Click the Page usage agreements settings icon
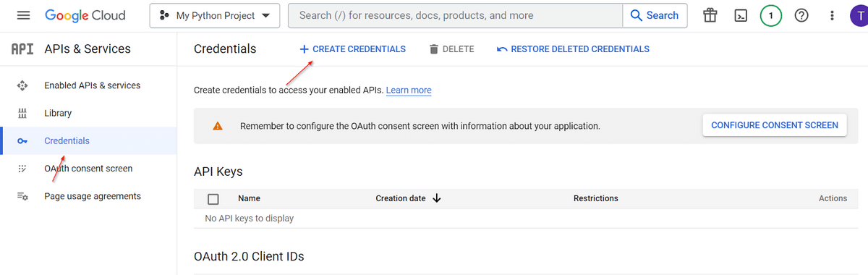 click(22, 196)
